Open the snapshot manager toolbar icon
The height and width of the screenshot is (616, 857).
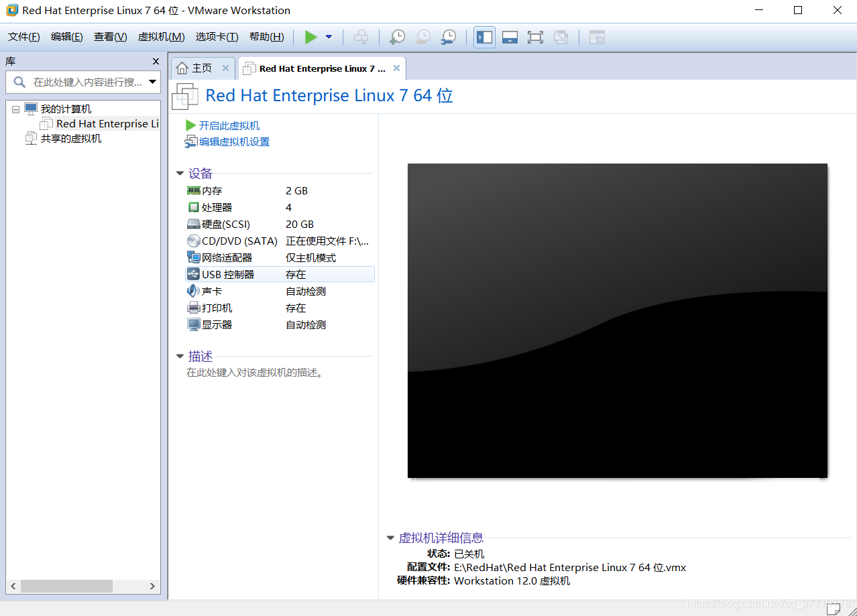pyautogui.click(x=448, y=37)
